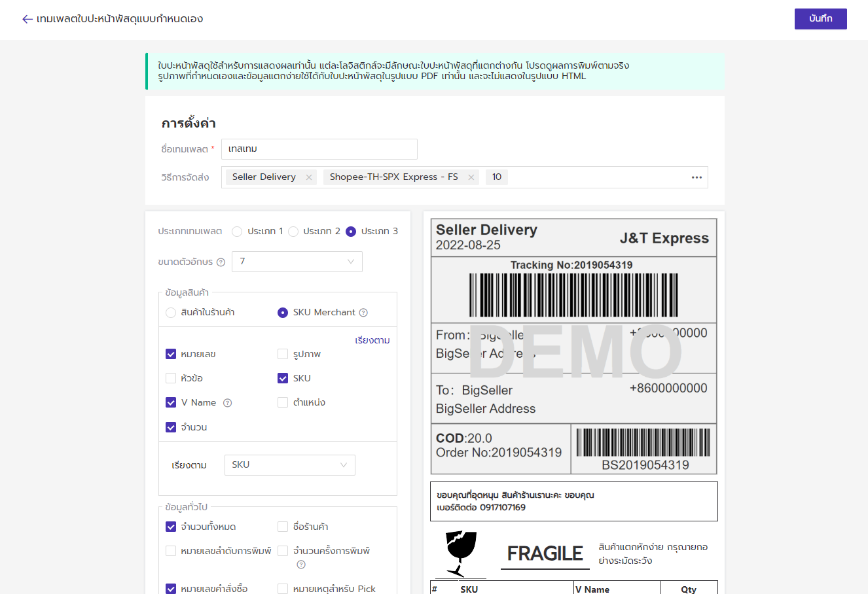Click the เรียงตาม link
The width and height of the screenshot is (868, 594).
pyautogui.click(x=372, y=340)
